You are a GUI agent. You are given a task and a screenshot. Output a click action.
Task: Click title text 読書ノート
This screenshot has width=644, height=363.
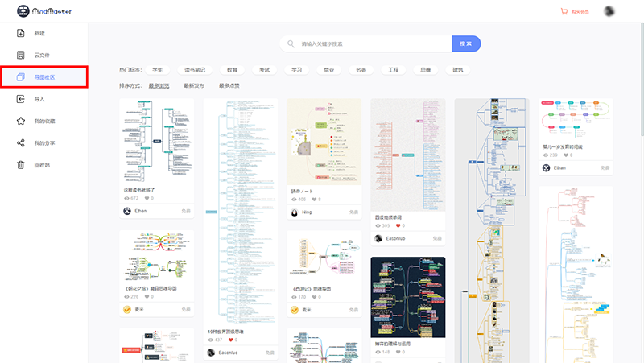(302, 192)
